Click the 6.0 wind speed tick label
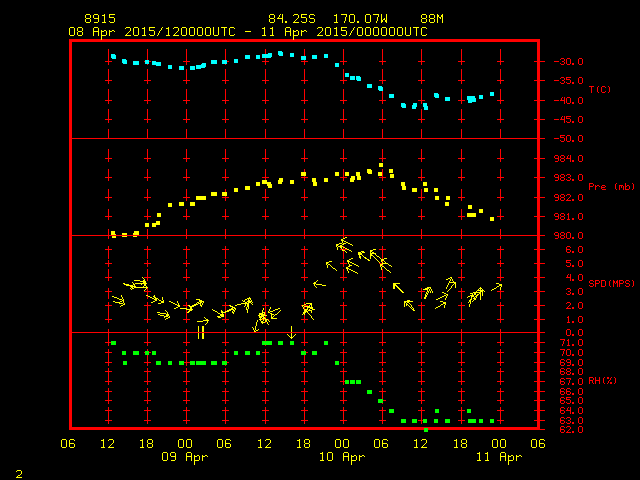This screenshot has width=640, height=480. (574, 250)
